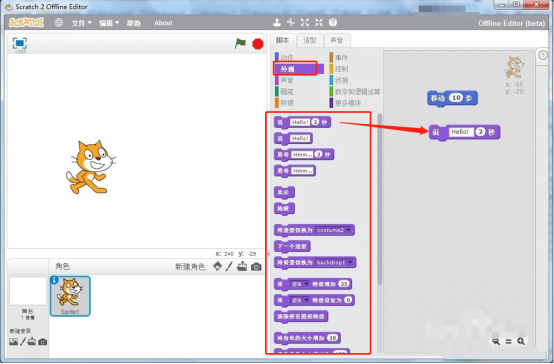
Task: Choose new sprite from library icon
Action: 218,266
